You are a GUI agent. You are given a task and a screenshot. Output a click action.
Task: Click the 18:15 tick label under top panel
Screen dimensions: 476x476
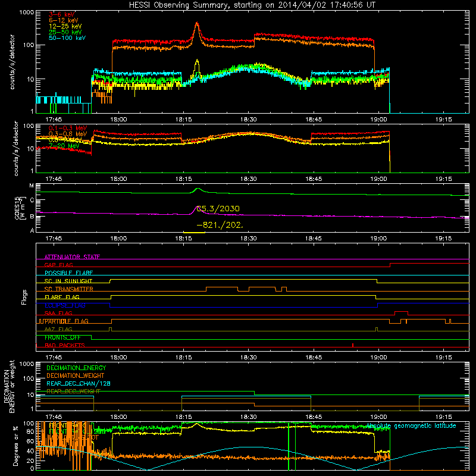pyautogui.click(x=183, y=120)
